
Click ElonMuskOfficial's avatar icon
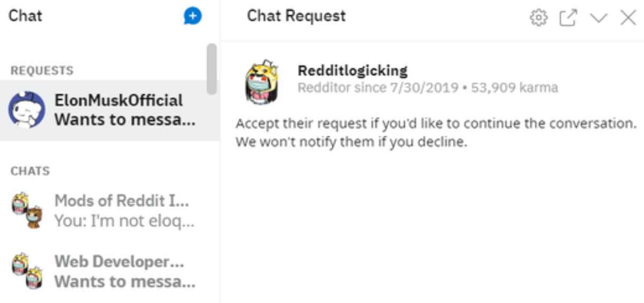pos(26,110)
